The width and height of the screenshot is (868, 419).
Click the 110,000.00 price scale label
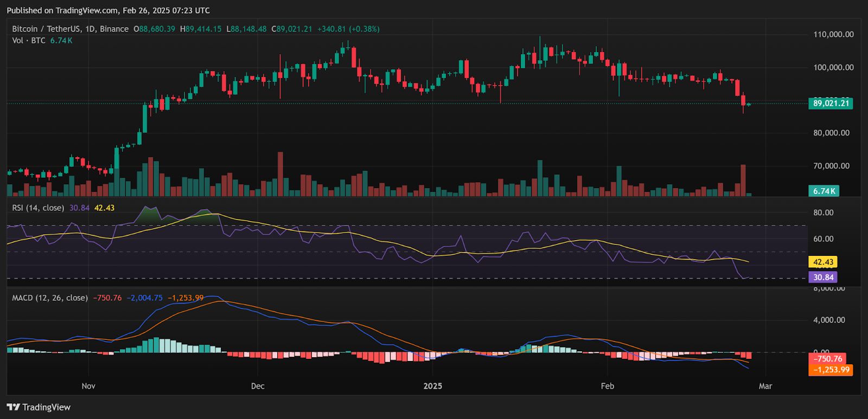(833, 34)
